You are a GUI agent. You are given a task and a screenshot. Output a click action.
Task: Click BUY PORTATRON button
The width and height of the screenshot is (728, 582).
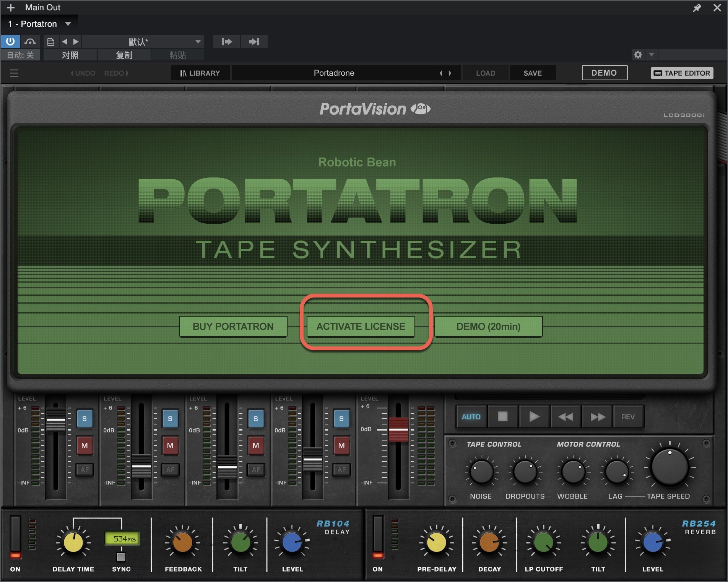click(x=233, y=327)
